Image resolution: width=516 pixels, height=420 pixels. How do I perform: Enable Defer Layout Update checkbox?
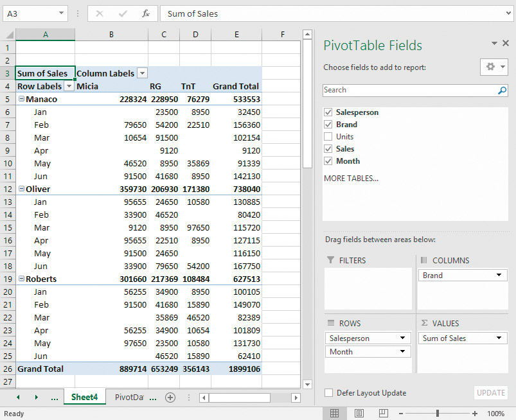(328, 392)
